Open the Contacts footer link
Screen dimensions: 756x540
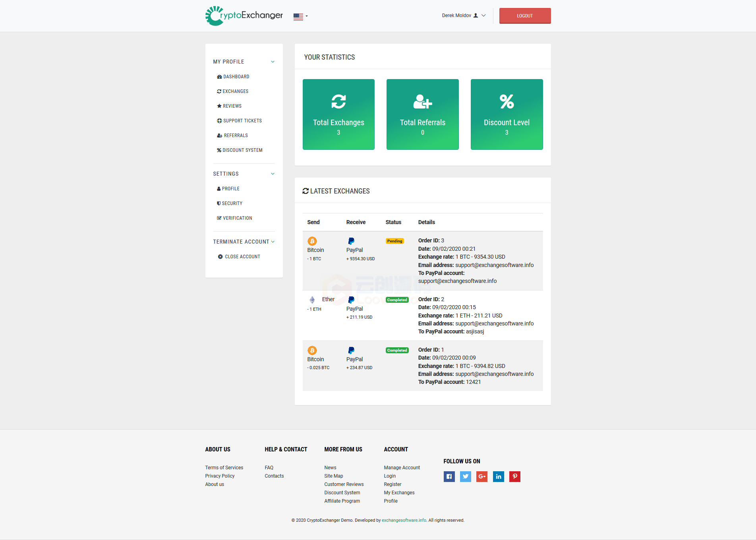click(274, 476)
